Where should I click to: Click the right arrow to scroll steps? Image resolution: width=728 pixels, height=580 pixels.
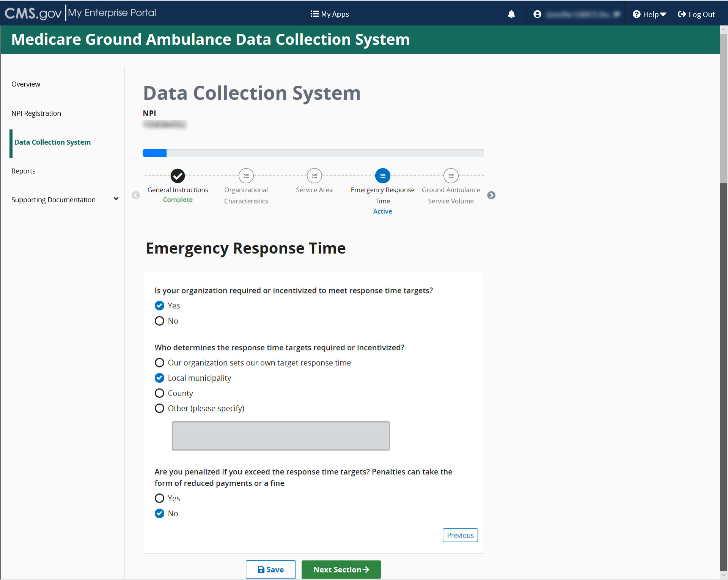[x=491, y=195]
